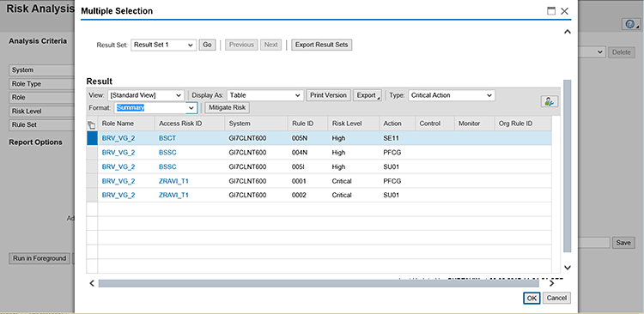The width and height of the screenshot is (644, 314).
Task: Click the System column header
Action: pos(256,124)
